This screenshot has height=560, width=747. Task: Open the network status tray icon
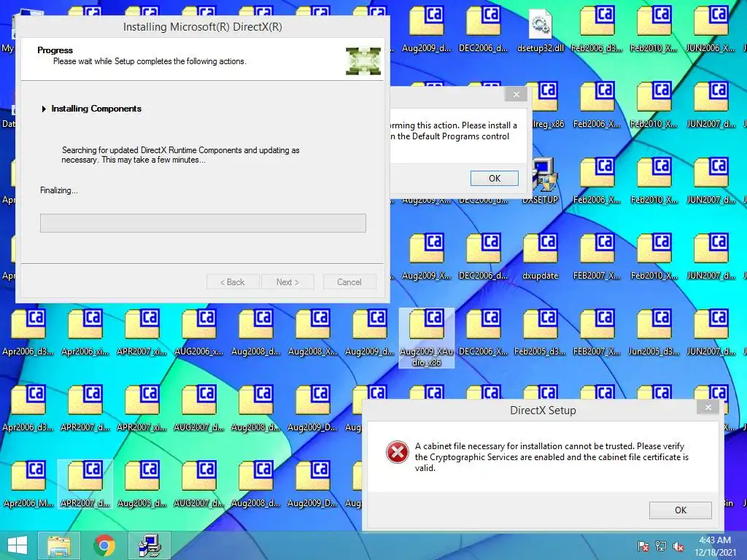click(661, 546)
